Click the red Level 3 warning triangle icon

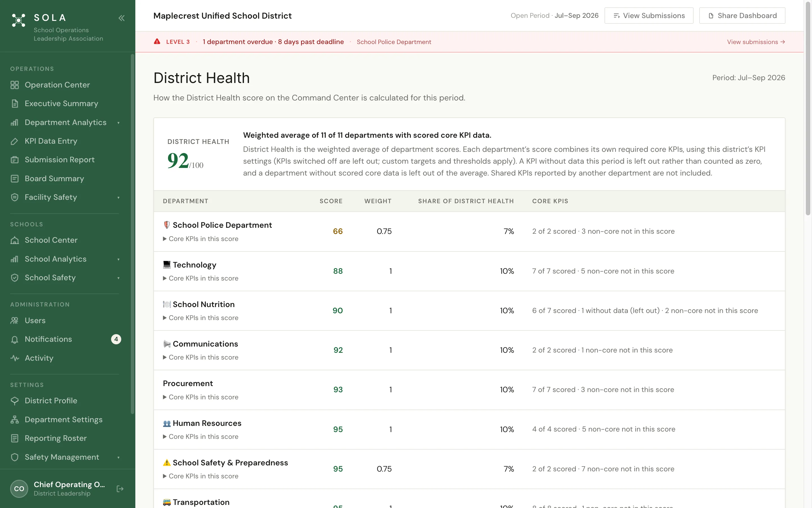[157, 42]
